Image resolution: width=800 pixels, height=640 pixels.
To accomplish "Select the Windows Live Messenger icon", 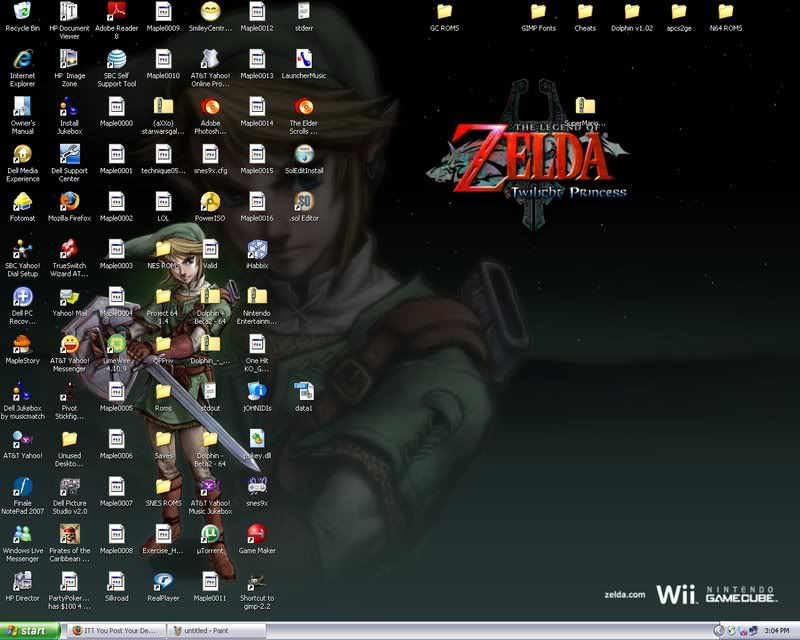I will (x=22, y=533).
